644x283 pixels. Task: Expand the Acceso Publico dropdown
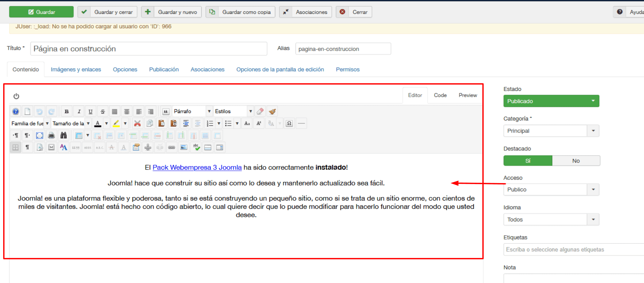pyautogui.click(x=551, y=190)
